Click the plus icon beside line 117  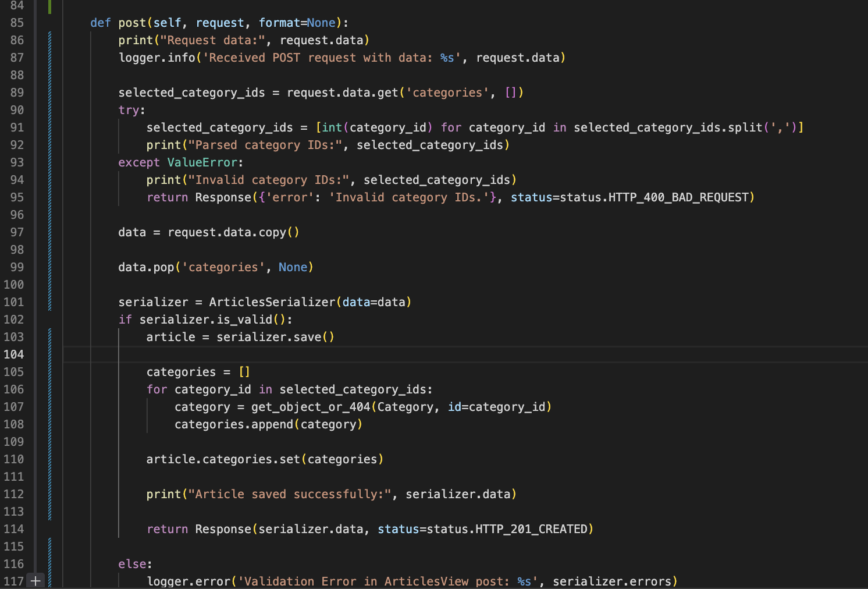click(x=35, y=581)
